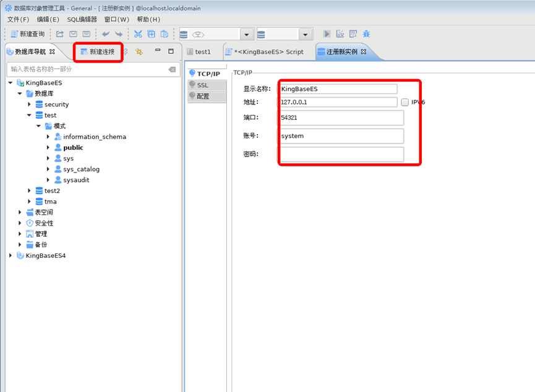Expand the security database
Screen dimensions: 535x392
coord(29,104)
